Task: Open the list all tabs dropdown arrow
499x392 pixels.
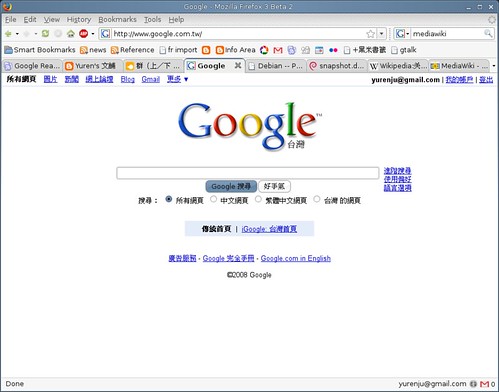Action: tap(494, 66)
